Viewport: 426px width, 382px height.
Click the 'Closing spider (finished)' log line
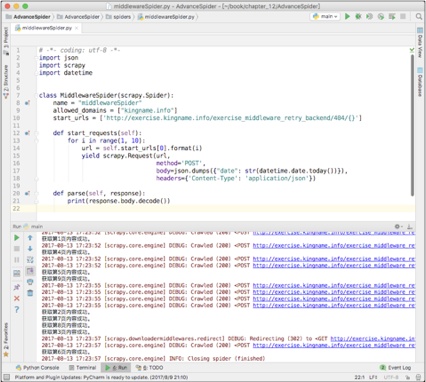153,359
